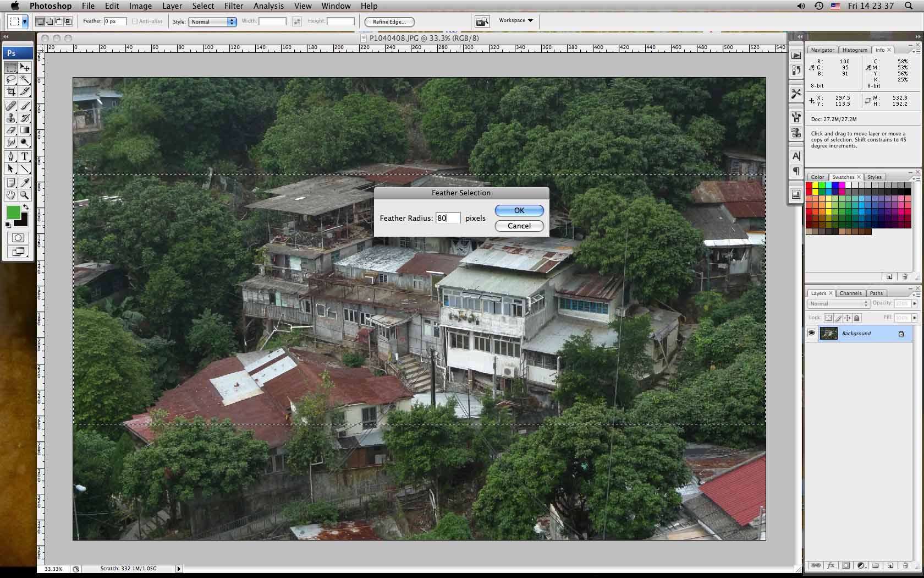Open Adobe Bridge from options bar
Image resolution: width=924 pixels, height=578 pixels.
[x=482, y=21]
